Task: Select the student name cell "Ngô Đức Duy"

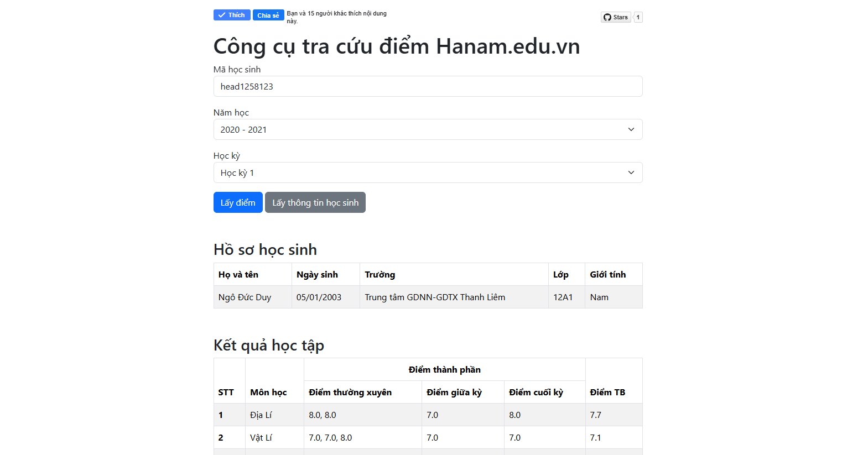Action: (x=245, y=297)
